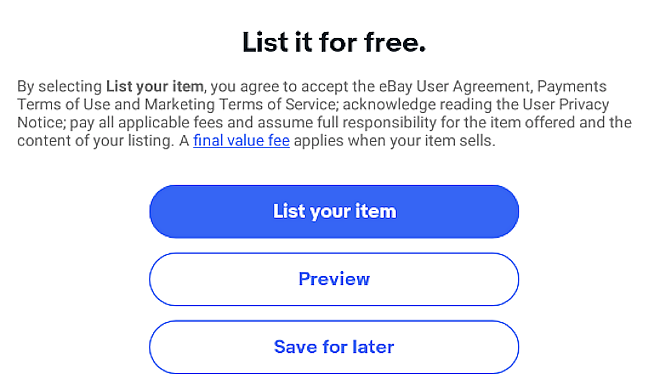Click the eBay User Agreement text

[454, 86]
